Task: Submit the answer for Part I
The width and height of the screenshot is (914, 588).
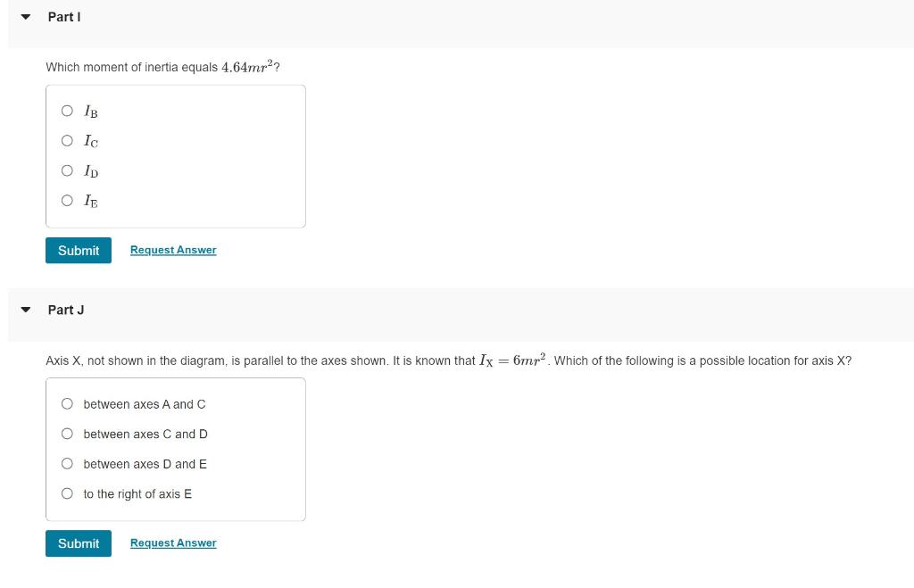Action: pos(78,250)
